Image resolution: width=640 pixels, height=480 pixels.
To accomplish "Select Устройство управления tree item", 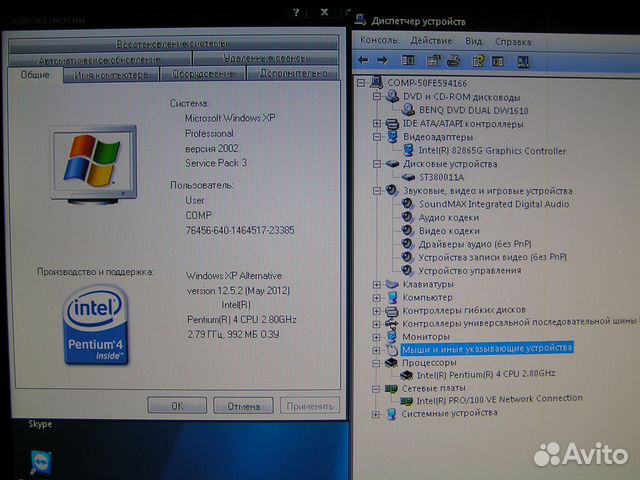I will point(469,271).
